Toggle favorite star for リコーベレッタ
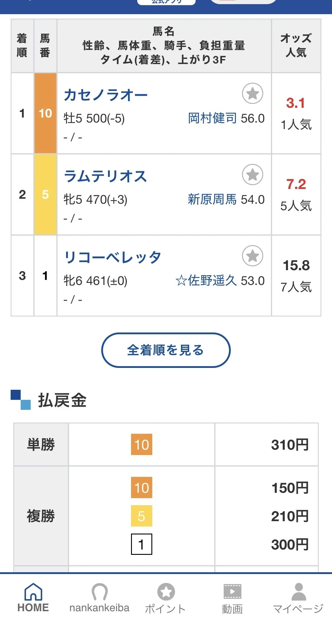The image size is (332, 644). click(252, 256)
